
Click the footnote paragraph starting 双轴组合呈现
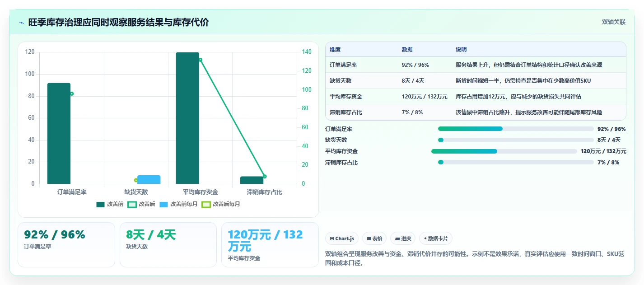click(475, 258)
